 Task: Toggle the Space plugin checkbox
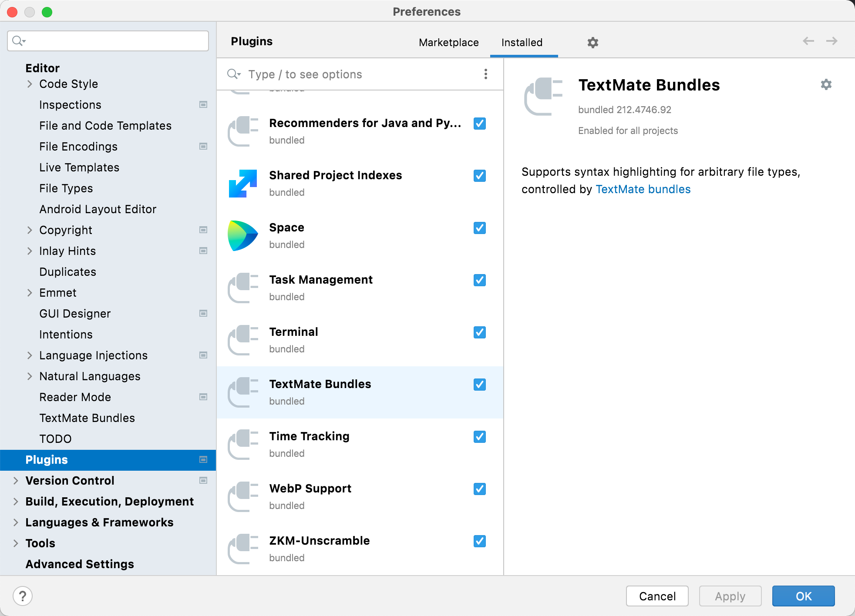point(480,228)
